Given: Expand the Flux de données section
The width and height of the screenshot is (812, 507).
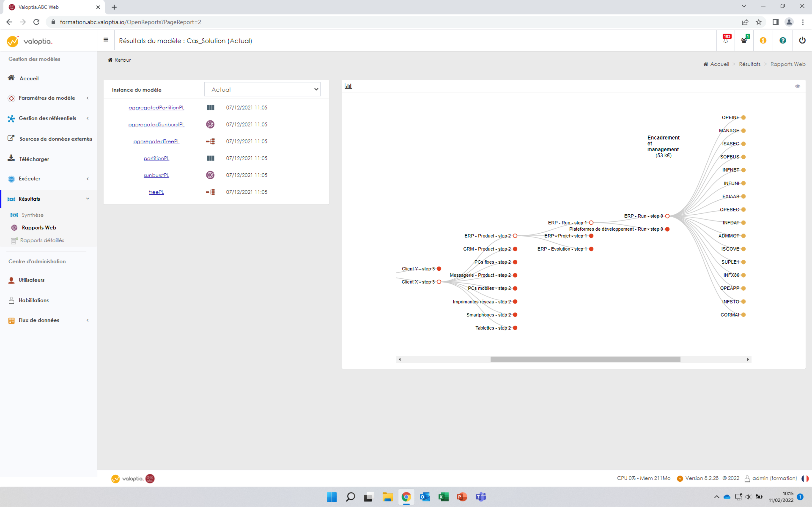Looking at the screenshot, I should [x=87, y=320].
